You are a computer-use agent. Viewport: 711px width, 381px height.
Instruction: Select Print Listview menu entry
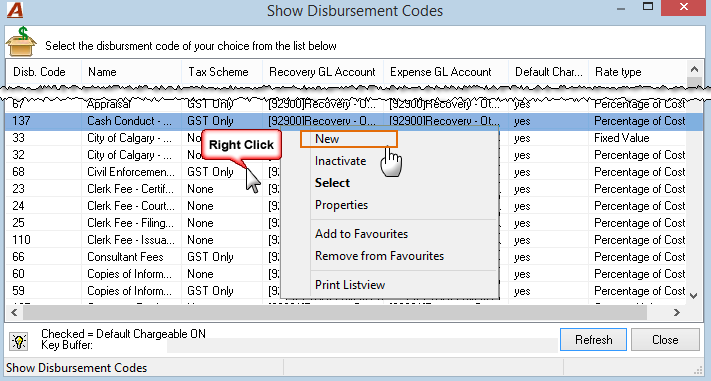(x=350, y=285)
